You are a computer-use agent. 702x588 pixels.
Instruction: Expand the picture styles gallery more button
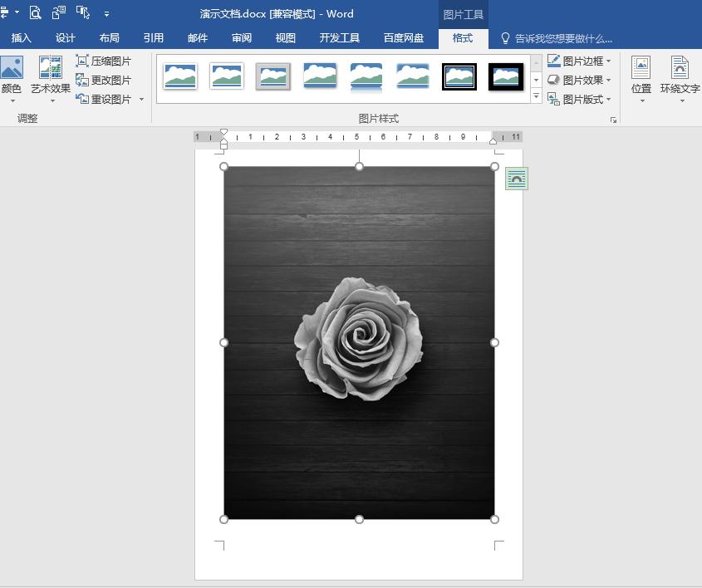[x=536, y=97]
